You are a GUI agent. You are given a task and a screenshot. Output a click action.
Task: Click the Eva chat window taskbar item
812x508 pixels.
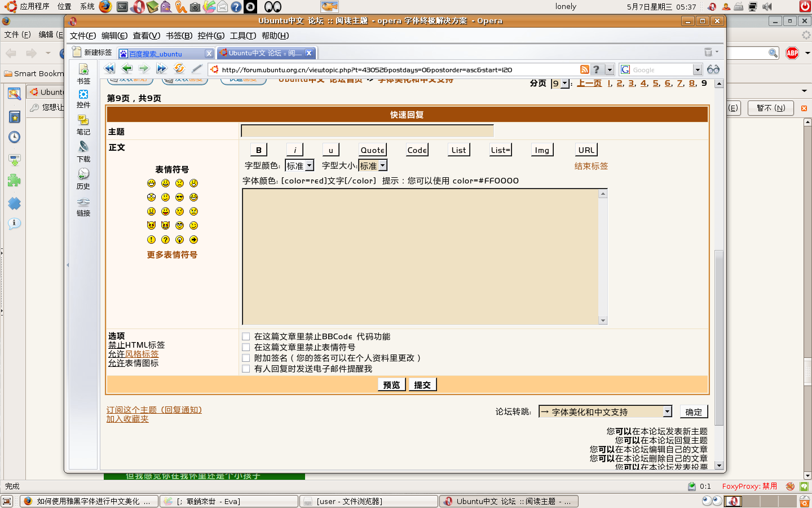click(x=229, y=501)
